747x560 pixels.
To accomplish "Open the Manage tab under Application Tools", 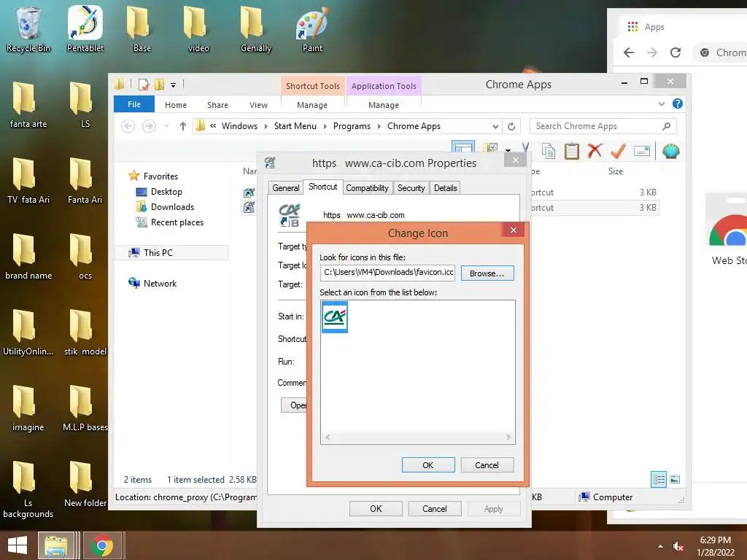I will point(384,105).
